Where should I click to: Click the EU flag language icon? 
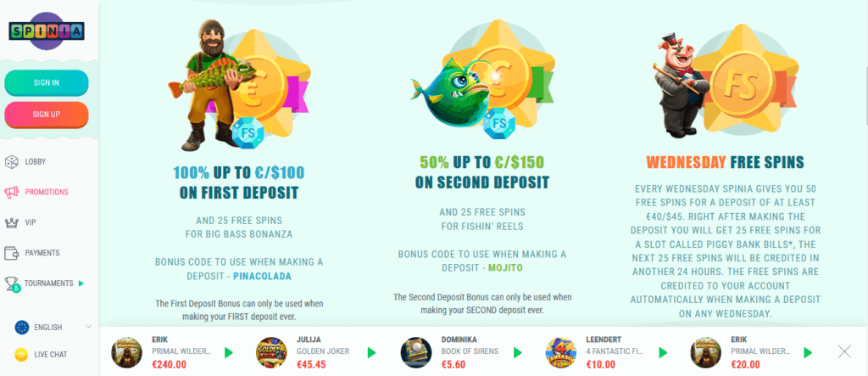[21, 328]
